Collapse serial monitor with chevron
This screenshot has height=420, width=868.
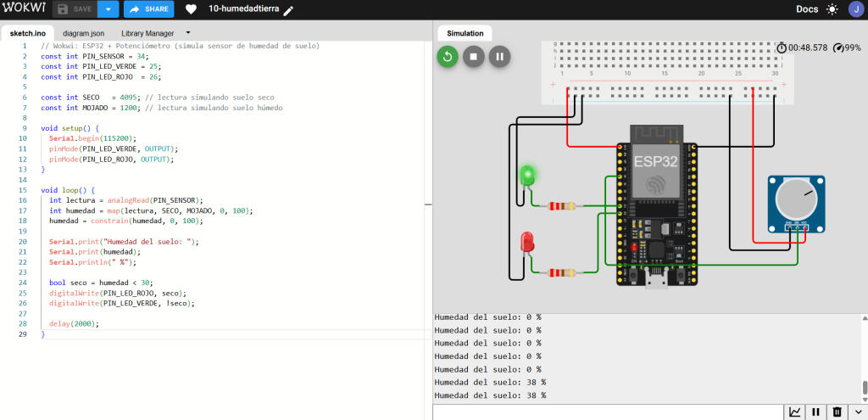(x=858, y=412)
